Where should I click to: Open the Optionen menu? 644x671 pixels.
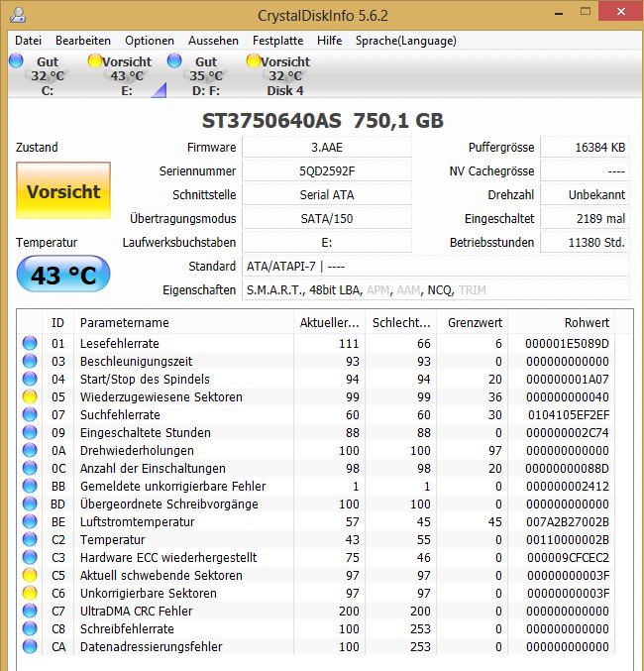click(150, 41)
